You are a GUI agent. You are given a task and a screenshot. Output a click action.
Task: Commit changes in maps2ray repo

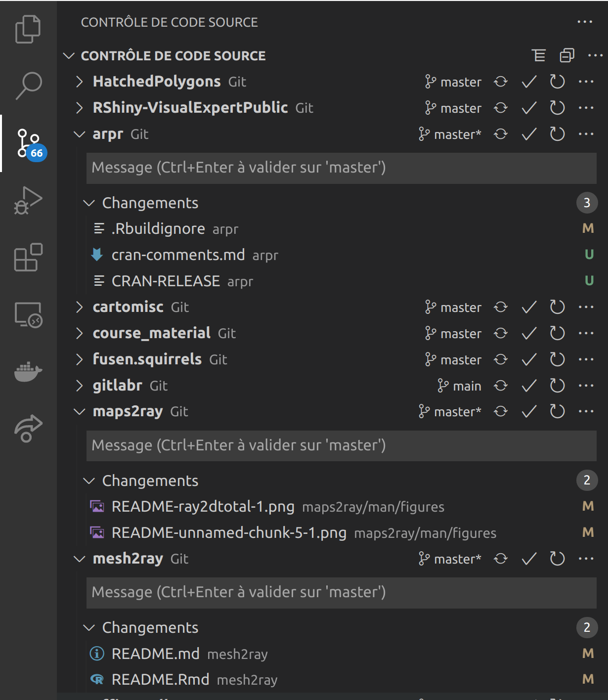tap(529, 411)
